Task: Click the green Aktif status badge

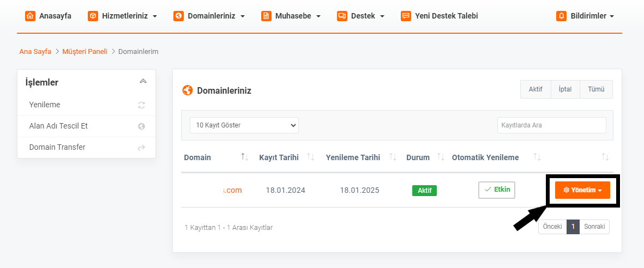Action: click(x=424, y=191)
